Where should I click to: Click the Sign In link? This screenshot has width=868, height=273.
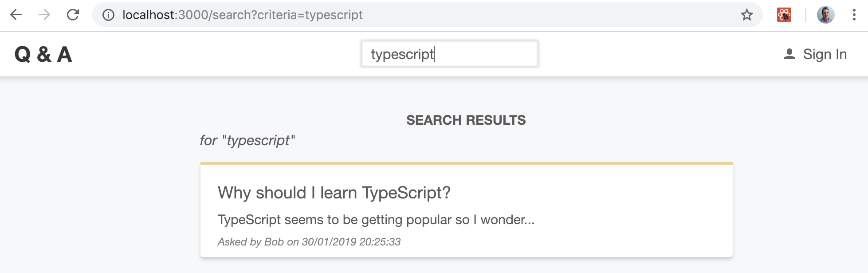pyautogui.click(x=825, y=54)
